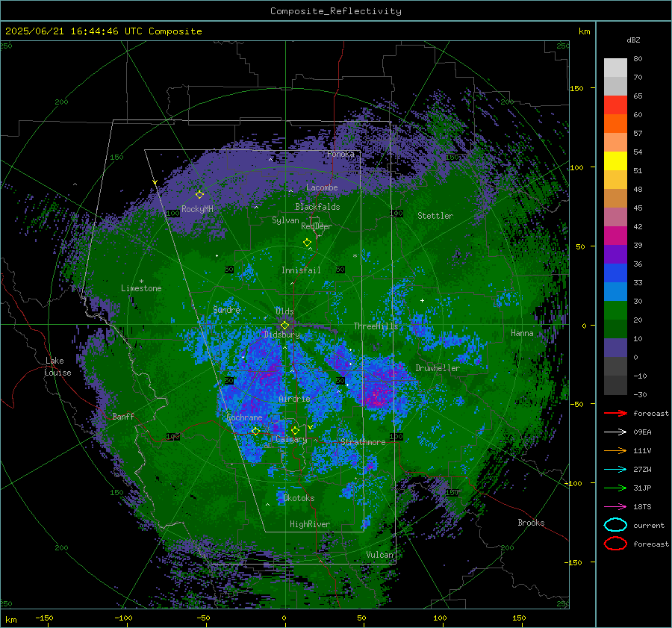Click the red forecast arrow in legend
This screenshot has height=628, width=672.
pyautogui.click(x=615, y=413)
